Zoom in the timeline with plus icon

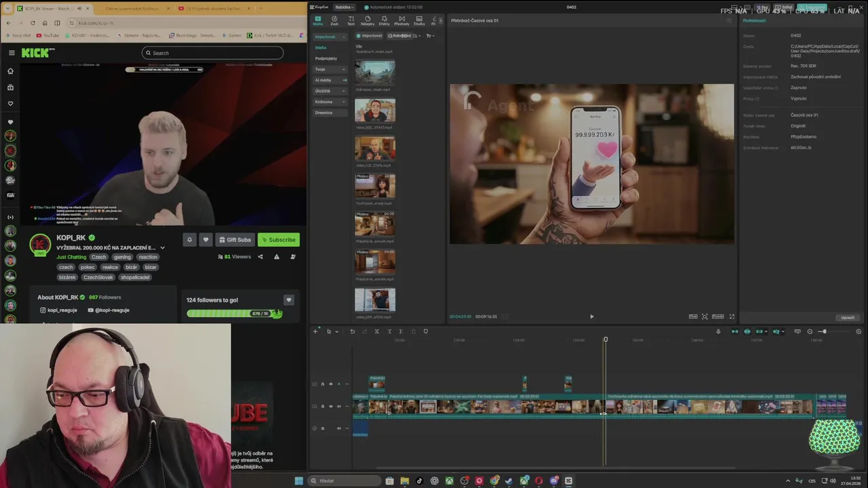pos(859,331)
